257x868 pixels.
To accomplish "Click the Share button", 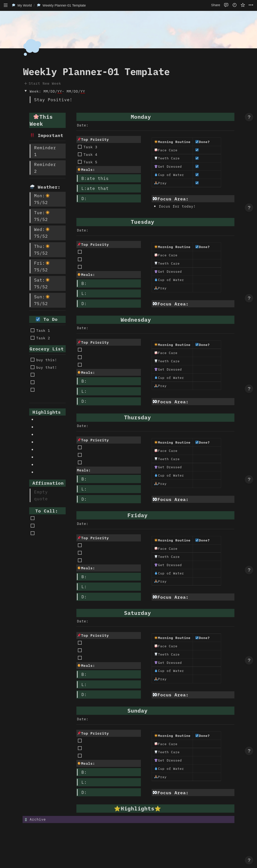I will tap(215, 5).
